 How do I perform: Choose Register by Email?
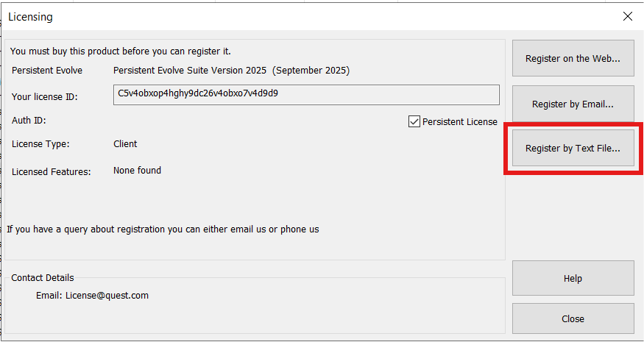573,104
